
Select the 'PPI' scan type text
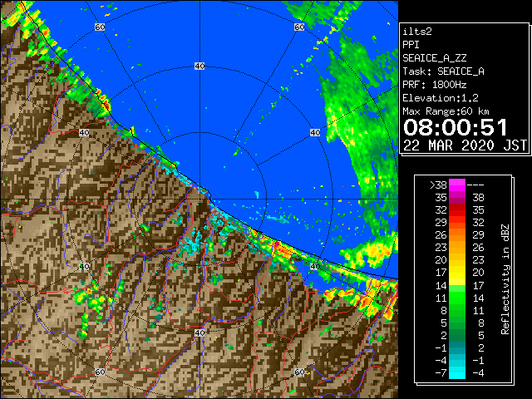point(411,45)
